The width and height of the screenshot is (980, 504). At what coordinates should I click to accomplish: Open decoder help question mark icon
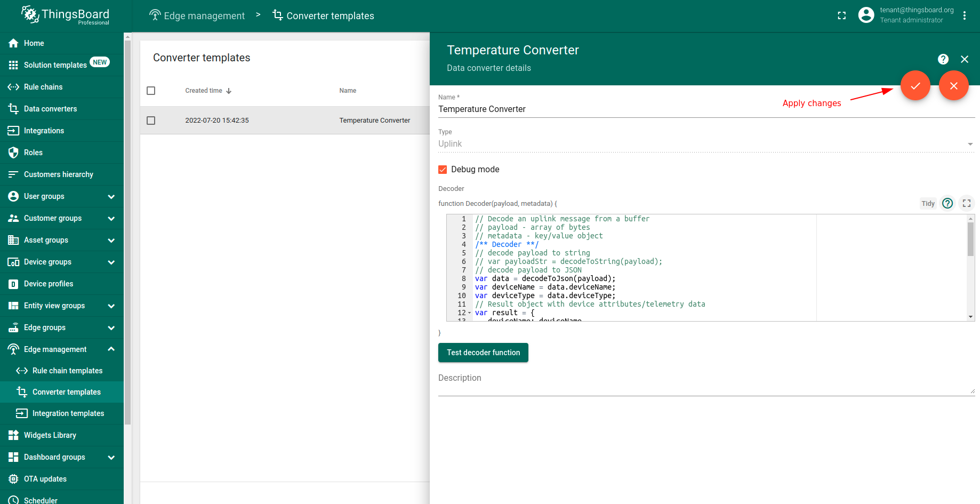947,203
